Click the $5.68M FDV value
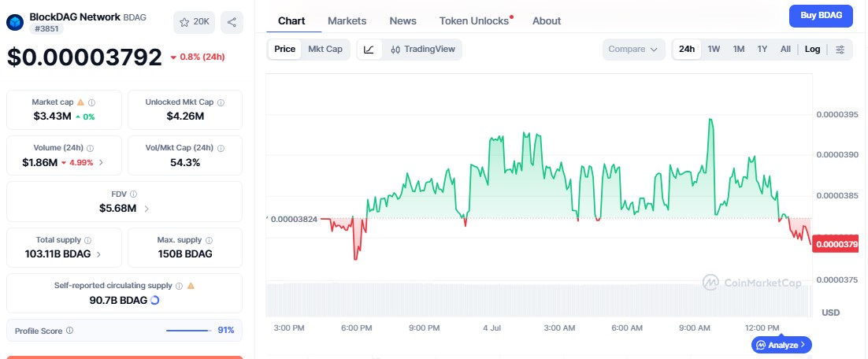Viewport: 868px width, 359px height. coord(118,209)
